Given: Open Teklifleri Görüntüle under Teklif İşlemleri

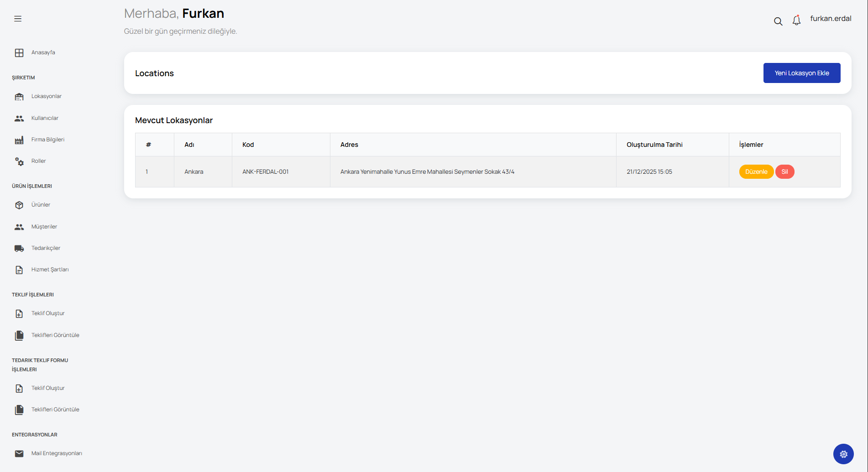Looking at the screenshot, I should [x=55, y=335].
